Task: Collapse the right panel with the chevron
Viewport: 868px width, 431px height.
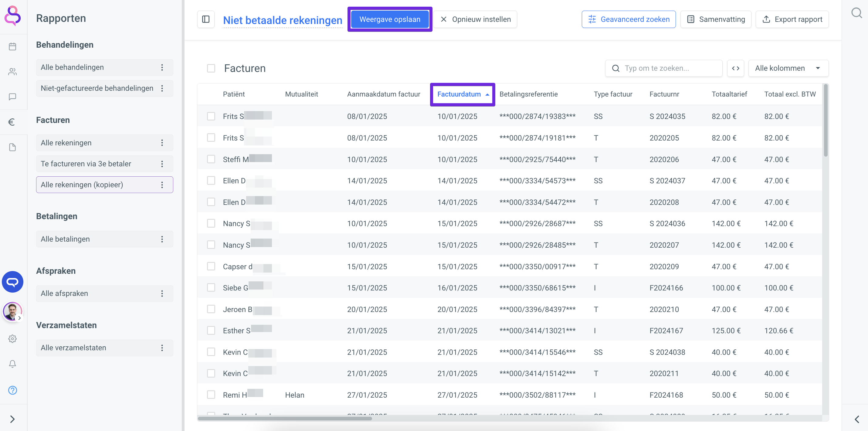Action: [857, 419]
